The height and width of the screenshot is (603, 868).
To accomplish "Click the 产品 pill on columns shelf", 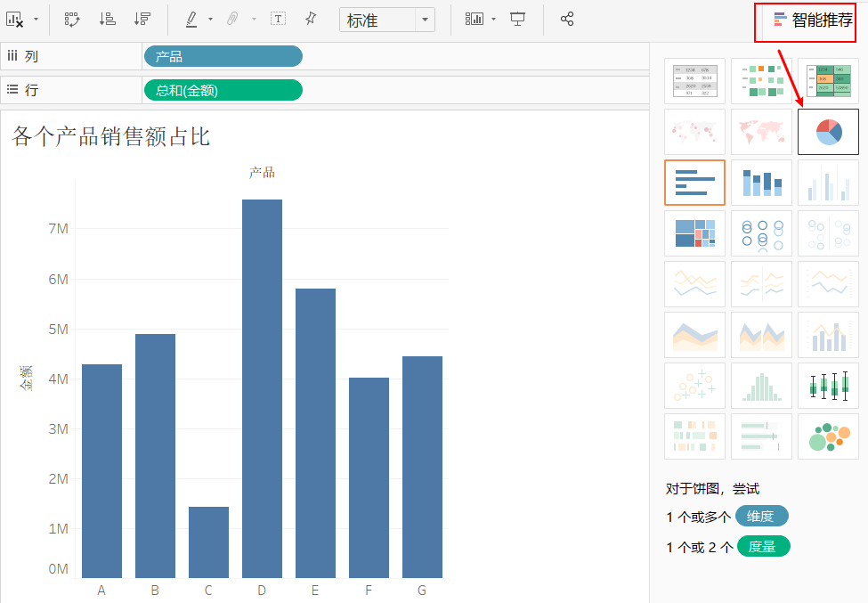I will click(223, 57).
